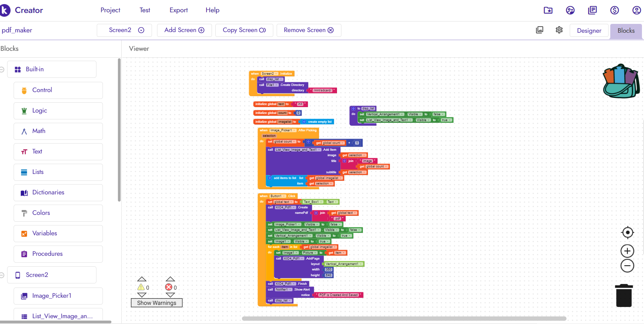Collapse the Built-in blocks section
Image resolution: width=644 pixels, height=324 pixels.
(2, 70)
